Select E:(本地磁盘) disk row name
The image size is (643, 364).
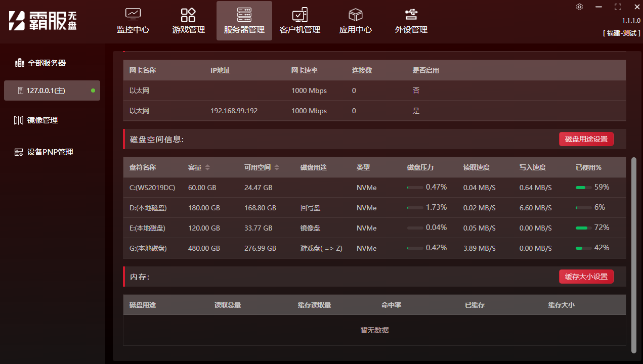[148, 228]
